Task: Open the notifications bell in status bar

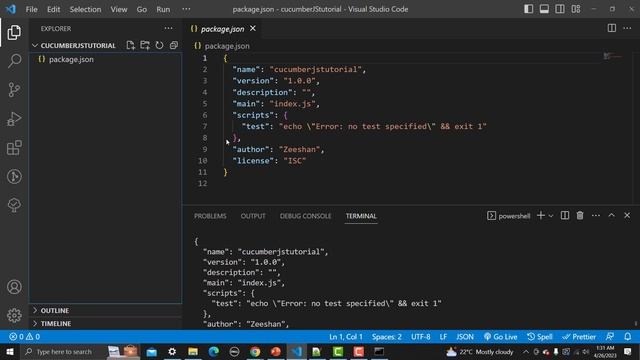Action: [x=627, y=337]
